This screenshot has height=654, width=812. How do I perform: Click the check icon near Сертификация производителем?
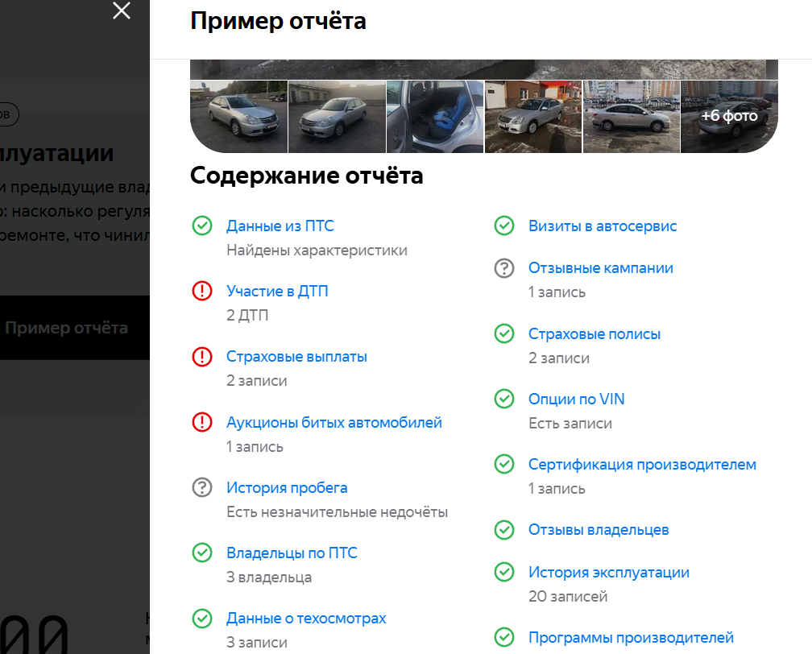click(x=504, y=464)
